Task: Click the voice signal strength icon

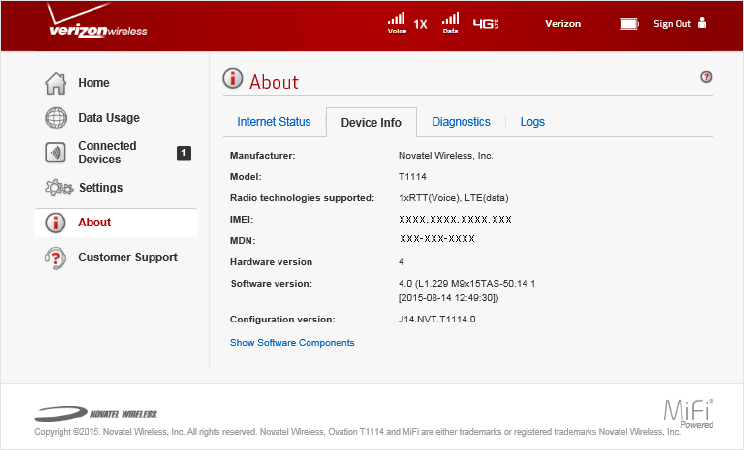Action: 397,22
